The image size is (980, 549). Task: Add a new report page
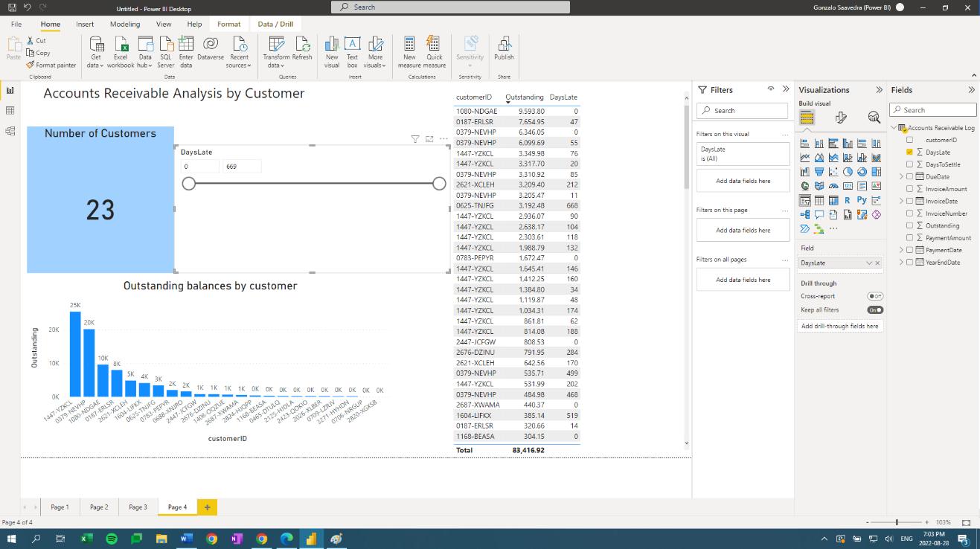(x=207, y=507)
